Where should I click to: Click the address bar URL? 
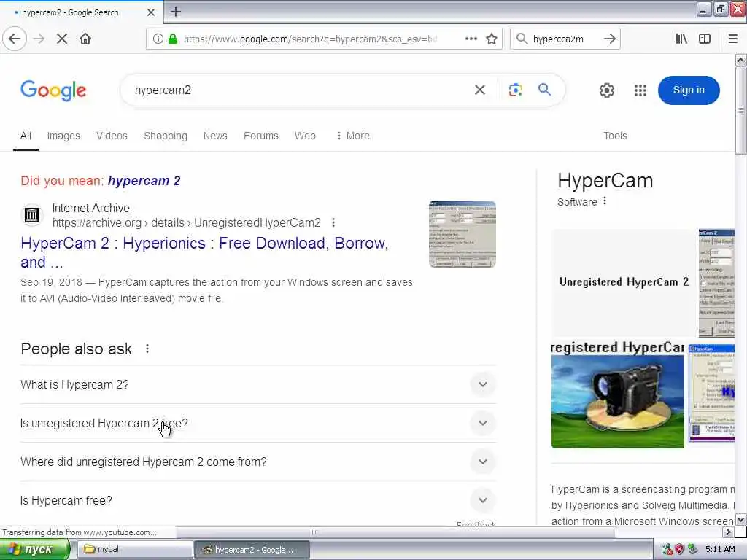(310, 39)
